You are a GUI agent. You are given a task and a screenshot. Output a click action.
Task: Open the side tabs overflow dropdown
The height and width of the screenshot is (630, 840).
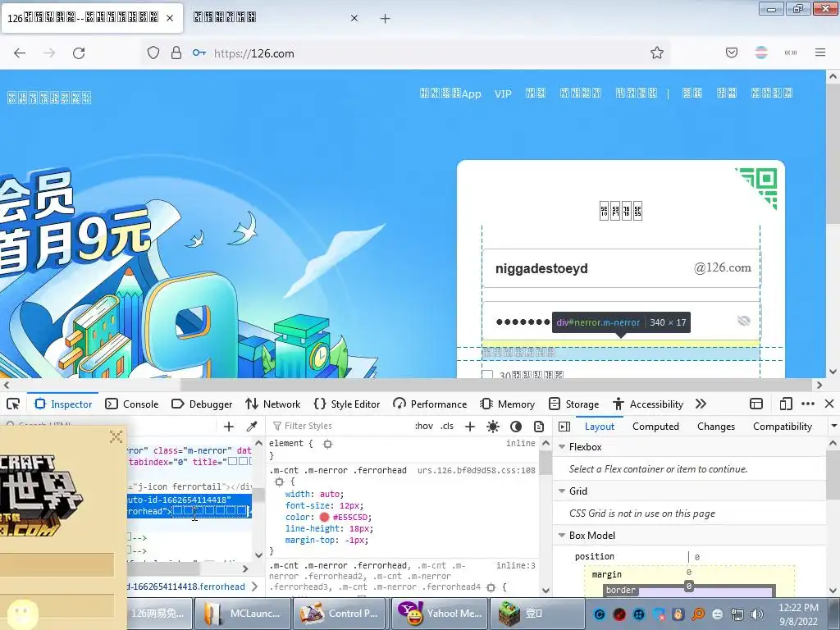[x=833, y=427]
